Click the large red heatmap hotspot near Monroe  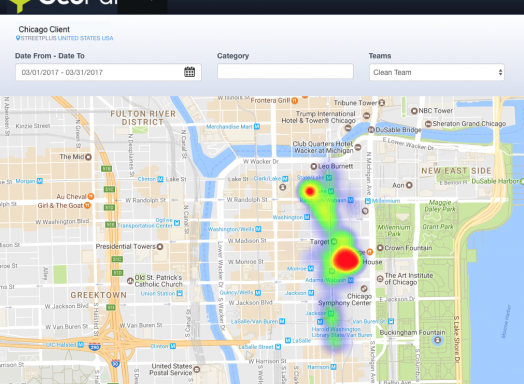point(346,259)
